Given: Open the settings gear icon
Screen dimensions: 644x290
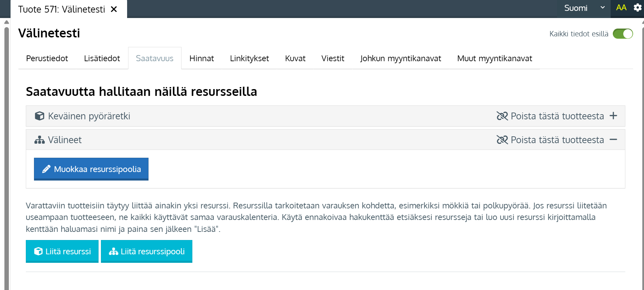Looking at the screenshot, I should click(638, 7).
